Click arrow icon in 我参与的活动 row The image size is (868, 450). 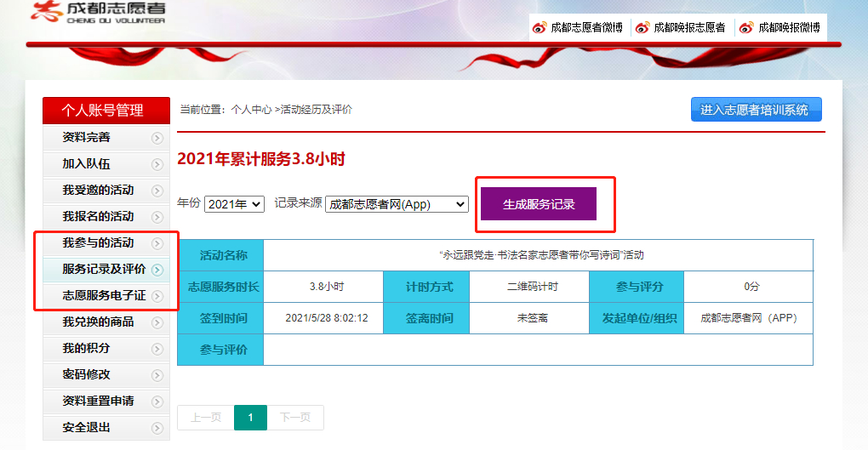click(157, 243)
